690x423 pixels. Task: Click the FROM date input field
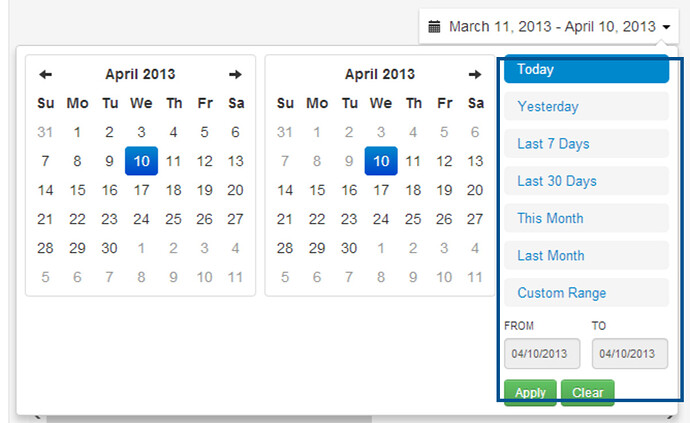tap(542, 353)
